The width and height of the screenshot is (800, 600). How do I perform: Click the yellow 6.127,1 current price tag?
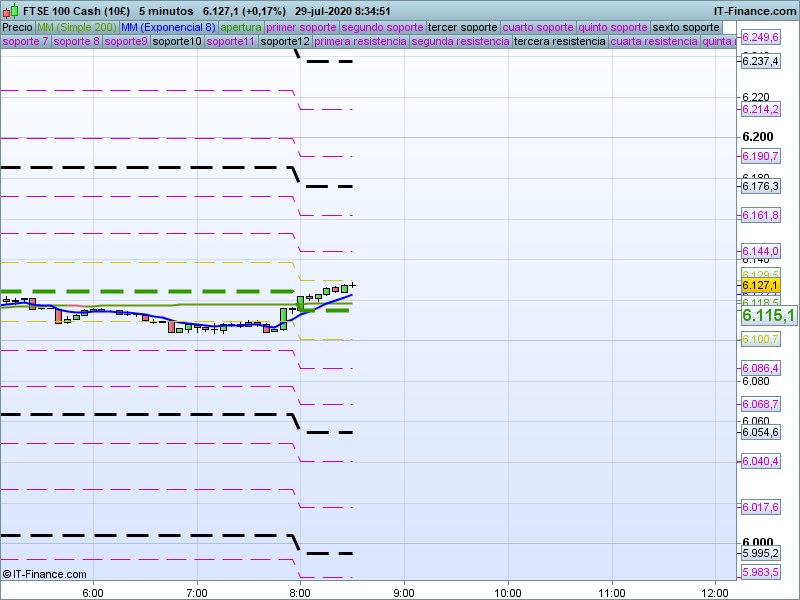point(760,285)
